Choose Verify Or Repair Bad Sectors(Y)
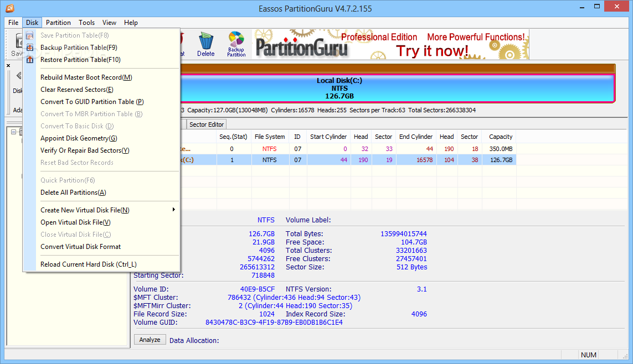 tap(85, 150)
